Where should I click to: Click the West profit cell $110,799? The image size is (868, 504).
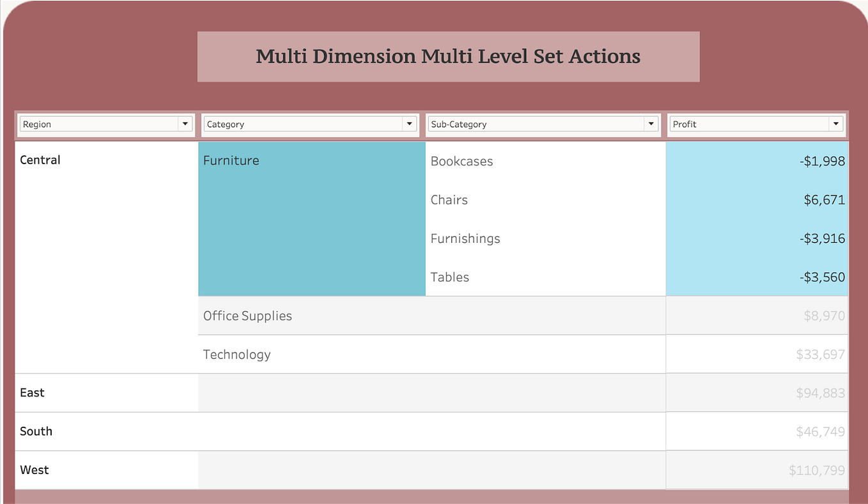[x=816, y=470]
